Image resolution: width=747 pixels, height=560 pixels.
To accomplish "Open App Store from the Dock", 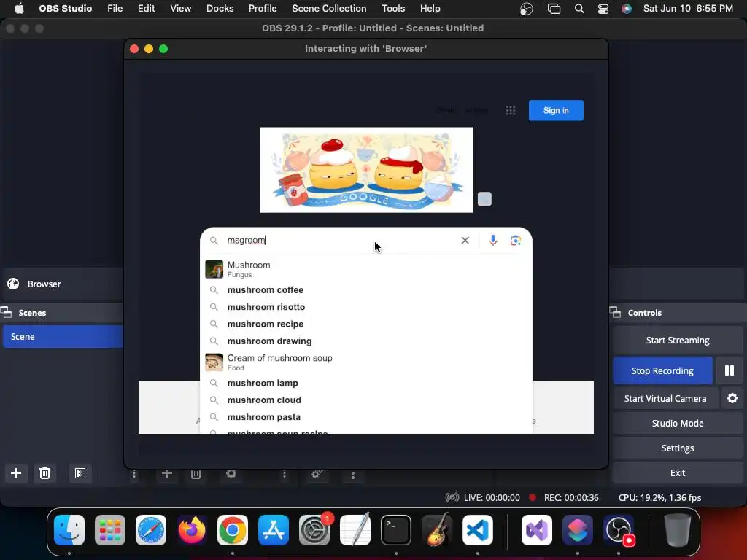I will [x=274, y=530].
